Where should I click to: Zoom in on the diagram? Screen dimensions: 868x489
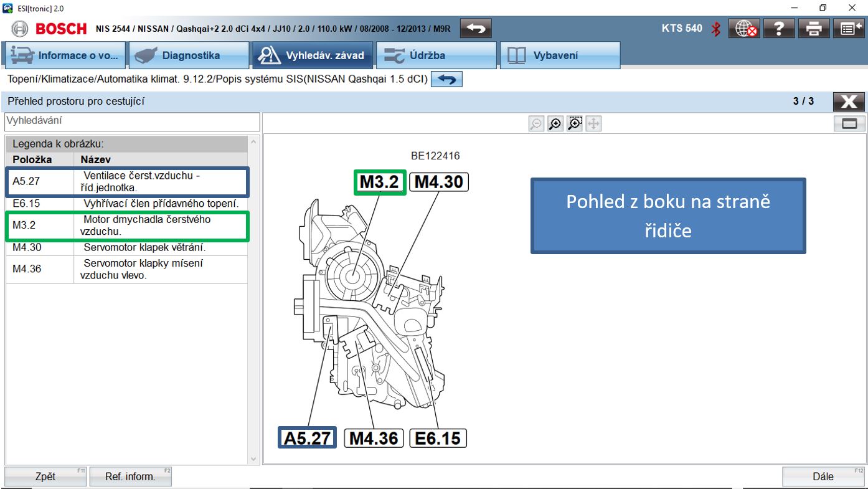click(x=555, y=124)
